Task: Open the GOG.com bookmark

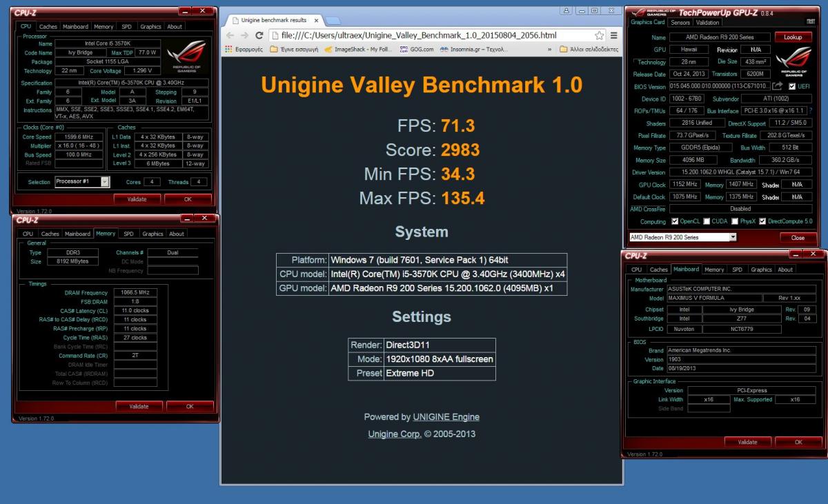Action: click(416, 50)
